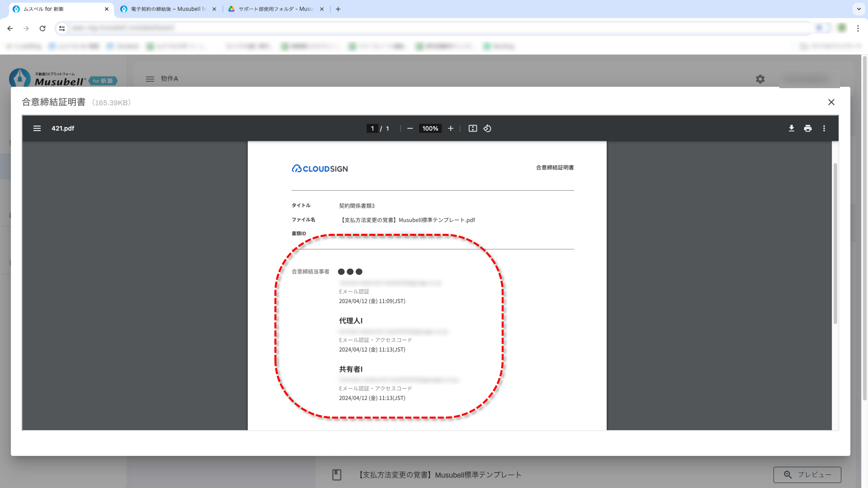
Task: Click the 100% zoom level field
Action: (430, 128)
